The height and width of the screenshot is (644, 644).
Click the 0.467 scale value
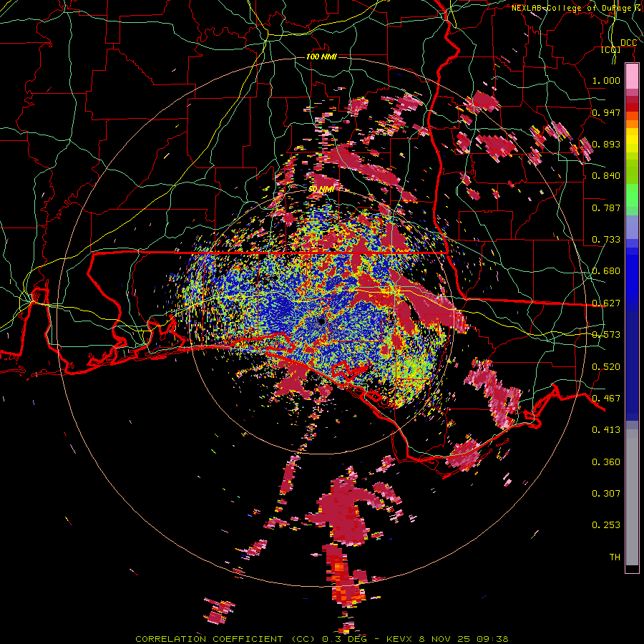pos(606,399)
